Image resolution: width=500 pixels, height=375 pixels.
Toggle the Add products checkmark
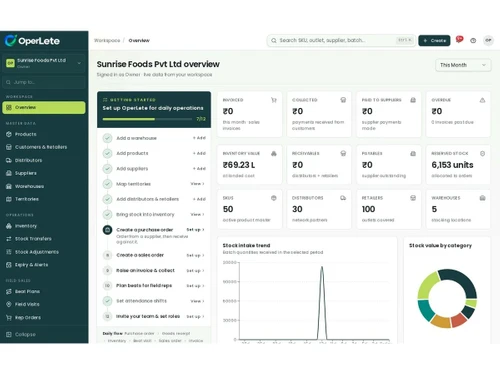(107, 153)
